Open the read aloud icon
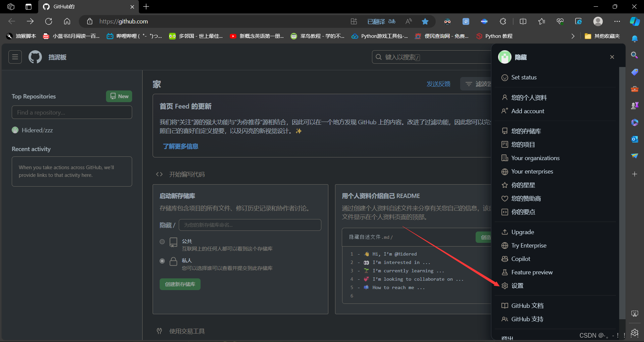 point(409,21)
